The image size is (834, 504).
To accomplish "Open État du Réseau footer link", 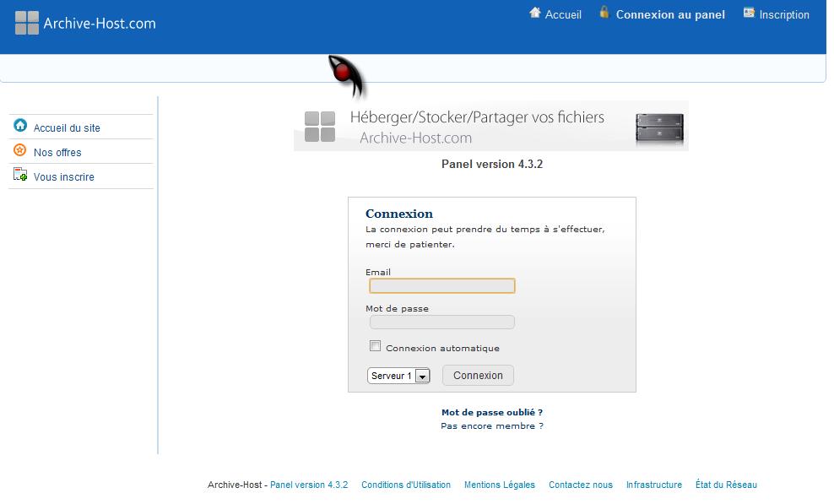I will [x=726, y=485].
